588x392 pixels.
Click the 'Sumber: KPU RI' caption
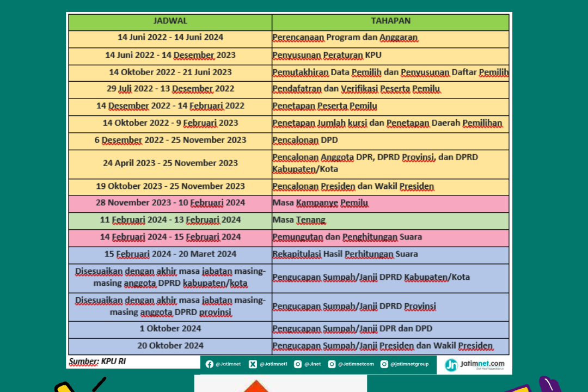97,362
